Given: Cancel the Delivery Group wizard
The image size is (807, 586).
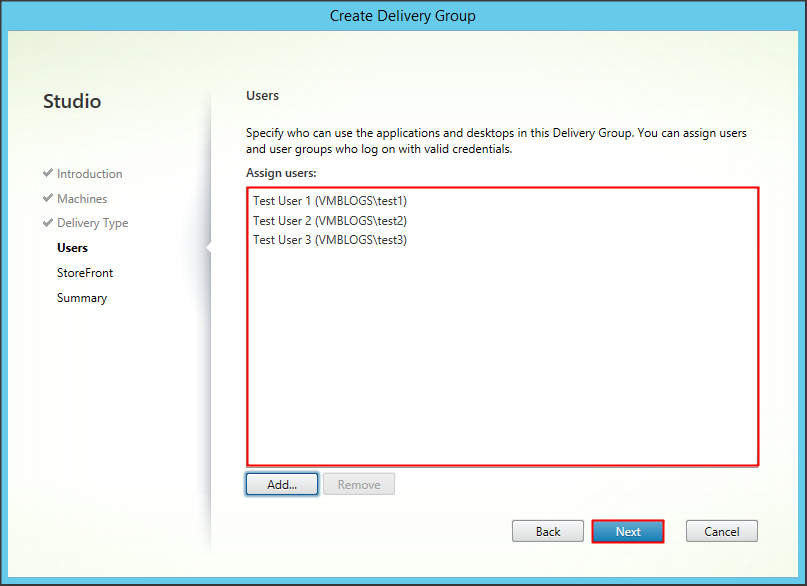Looking at the screenshot, I should [721, 532].
